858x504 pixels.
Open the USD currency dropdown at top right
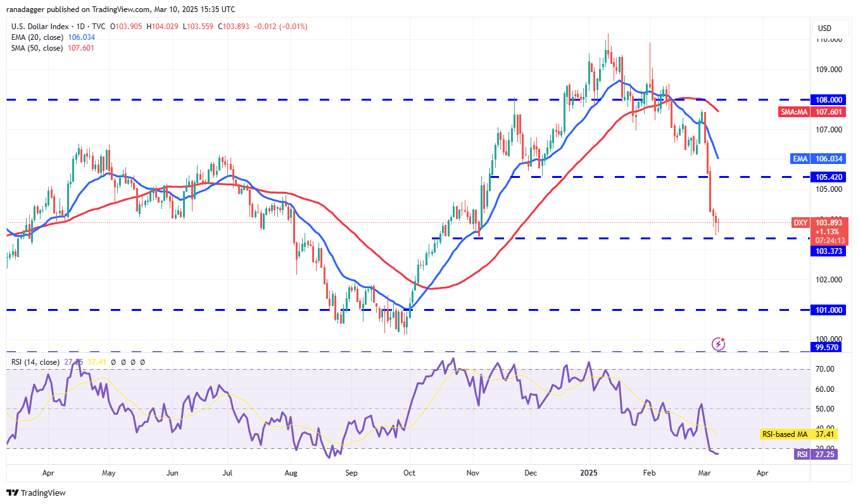[830, 28]
